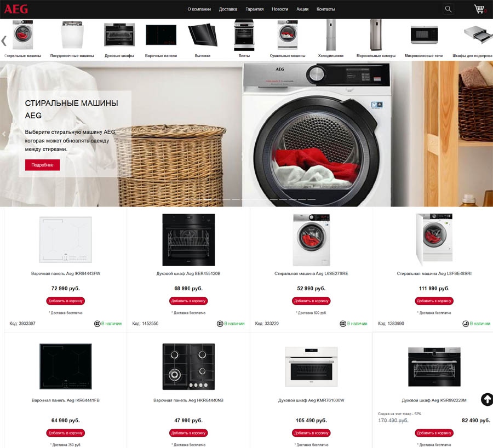Open the Холодильники category icon
Screen dimensions: 493x448
pyautogui.click(x=330, y=35)
